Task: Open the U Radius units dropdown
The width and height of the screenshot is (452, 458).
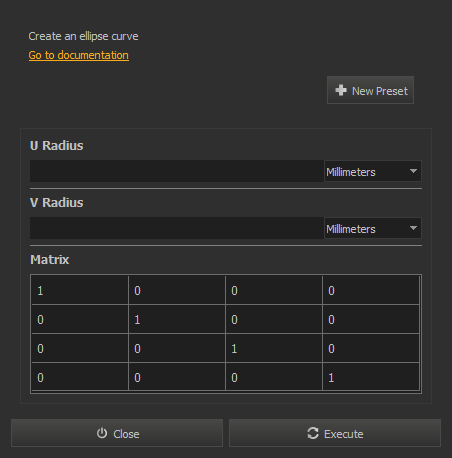Action: click(373, 171)
